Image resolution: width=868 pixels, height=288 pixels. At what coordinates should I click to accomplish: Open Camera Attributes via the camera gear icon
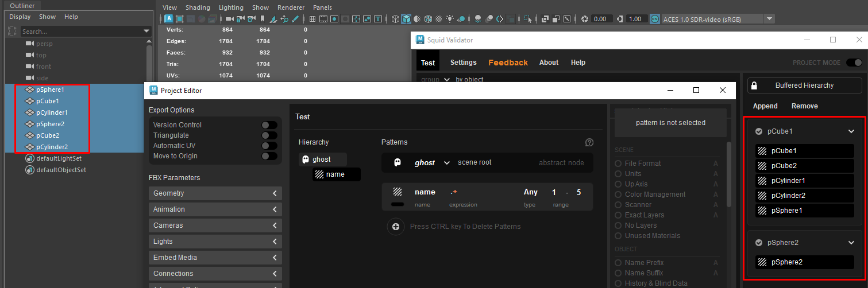point(251,19)
